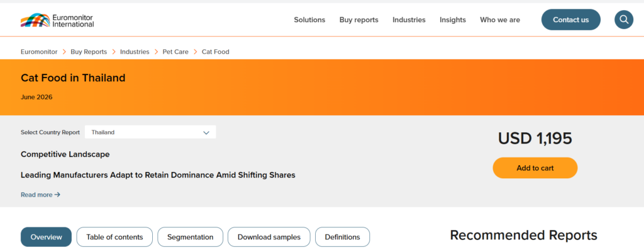Click the Thailand dropdown chevron

(206, 132)
